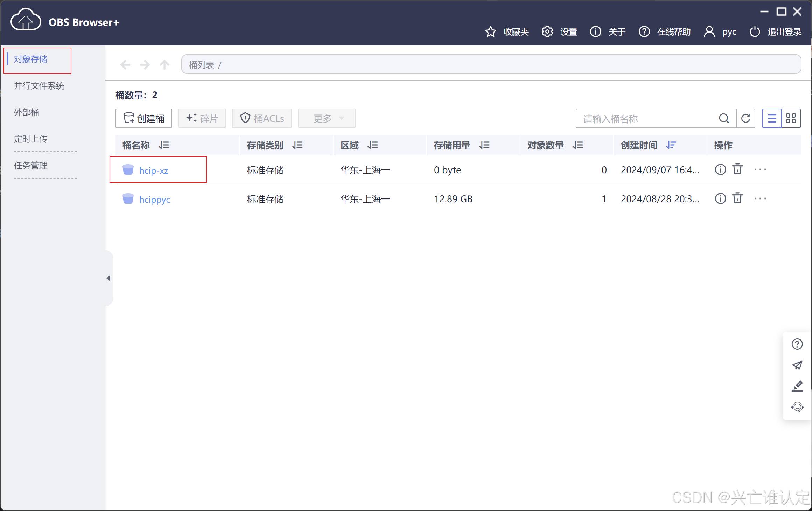Click 创建桶 button

(144, 119)
